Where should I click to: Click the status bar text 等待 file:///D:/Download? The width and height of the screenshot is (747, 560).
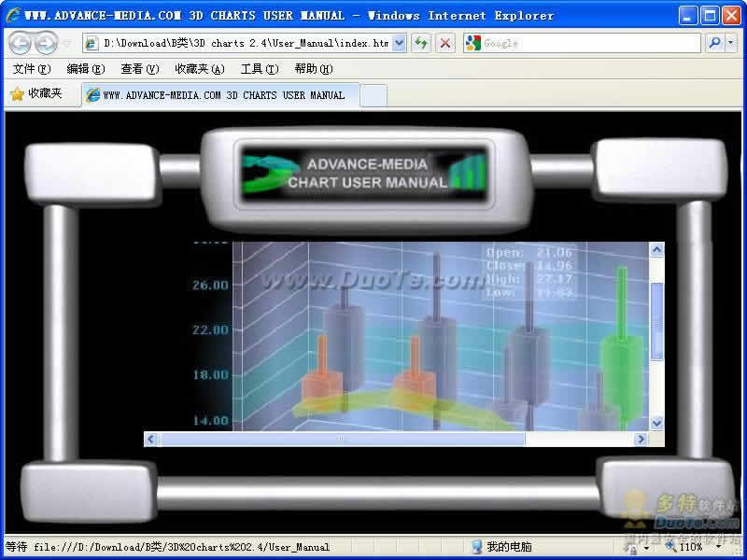point(167,547)
